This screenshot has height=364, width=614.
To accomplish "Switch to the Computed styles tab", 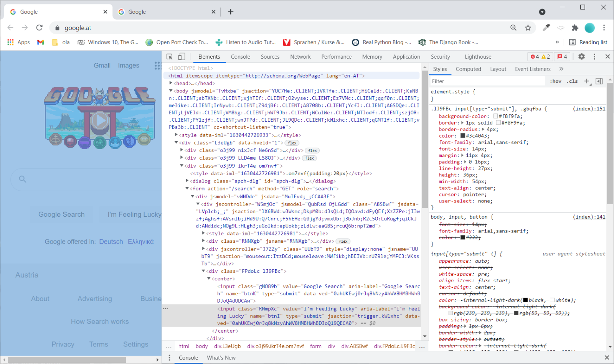I will point(468,69).
